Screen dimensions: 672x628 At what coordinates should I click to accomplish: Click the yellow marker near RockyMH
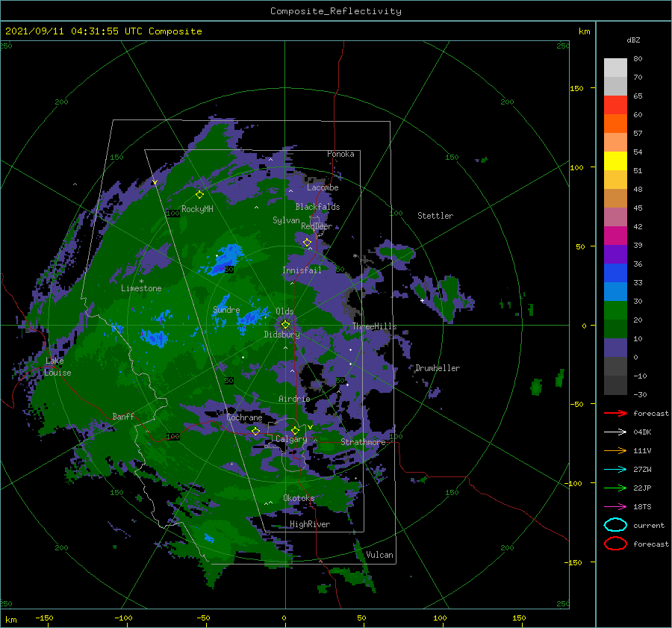click(199, 195)
